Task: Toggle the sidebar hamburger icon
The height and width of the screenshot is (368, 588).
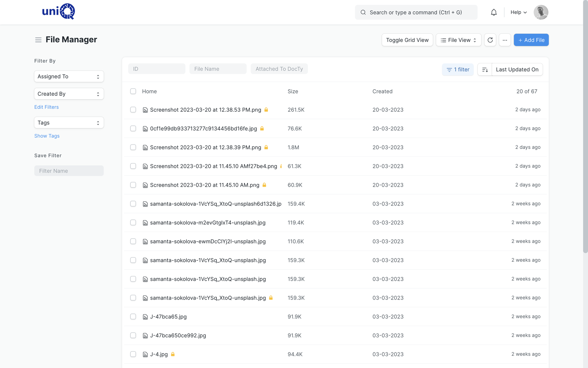Action: (38, 40)
